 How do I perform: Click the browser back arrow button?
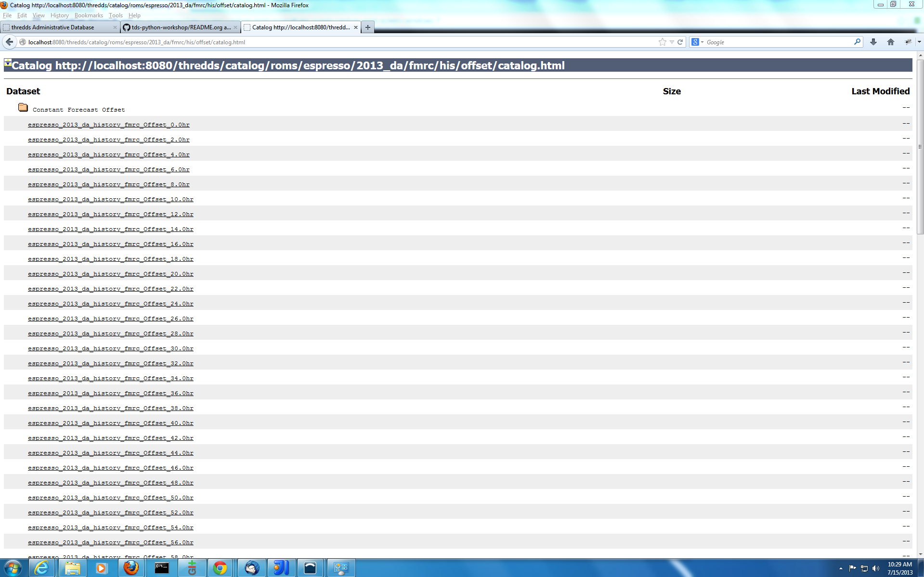(x=10, y=42)
